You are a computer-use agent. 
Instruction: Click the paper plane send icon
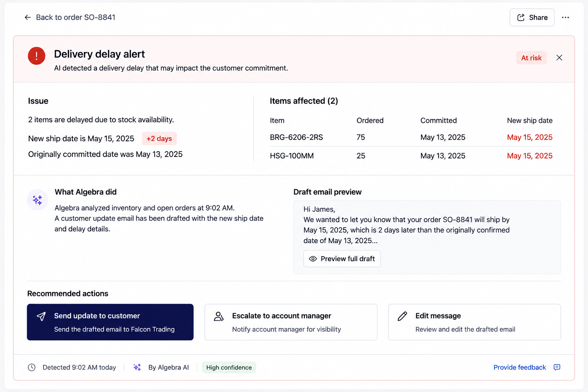41,316
